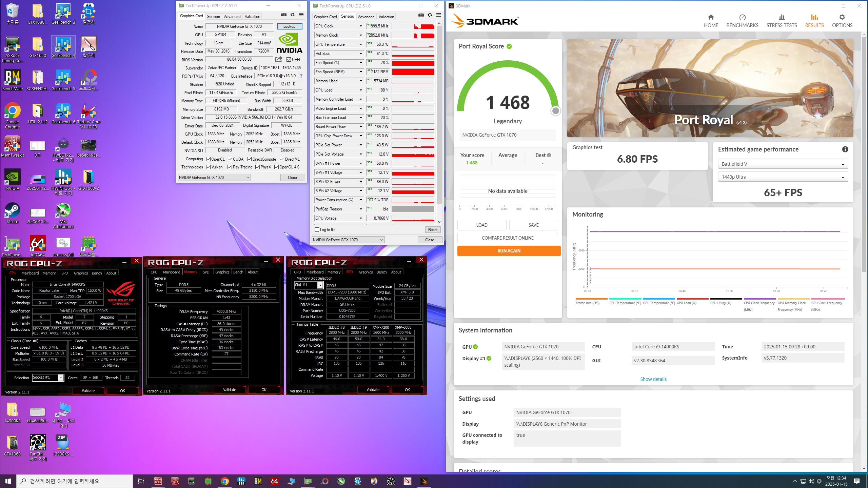The image size is (868, 488).
Task: Open notification center in system tray
Action: 857,481
